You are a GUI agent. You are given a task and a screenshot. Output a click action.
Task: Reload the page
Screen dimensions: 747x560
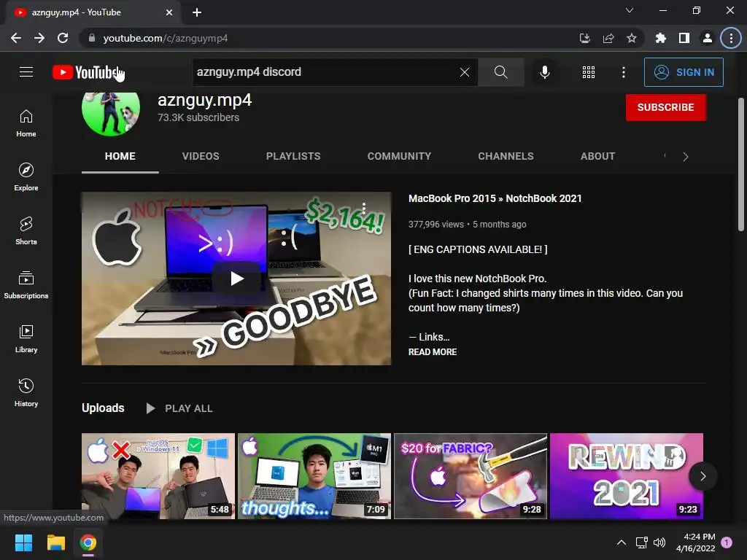click(x=63, y=38)
